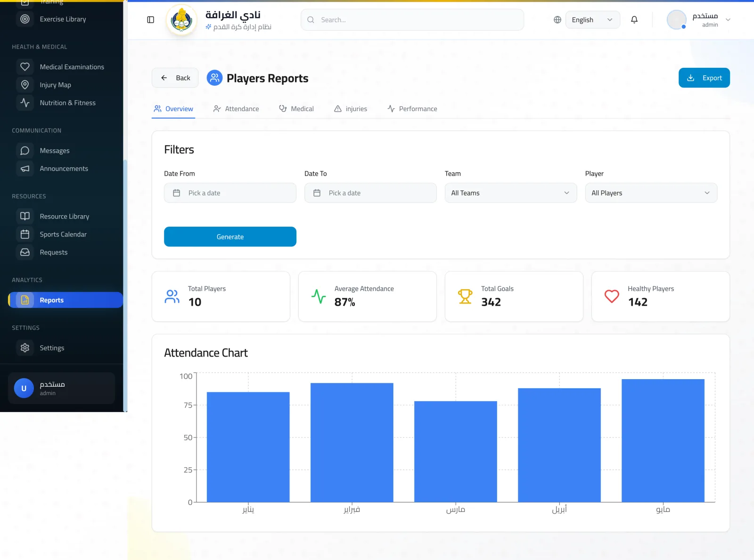Click the Date To calendar icon
754x560 pixels.
(x=317, y=193)
